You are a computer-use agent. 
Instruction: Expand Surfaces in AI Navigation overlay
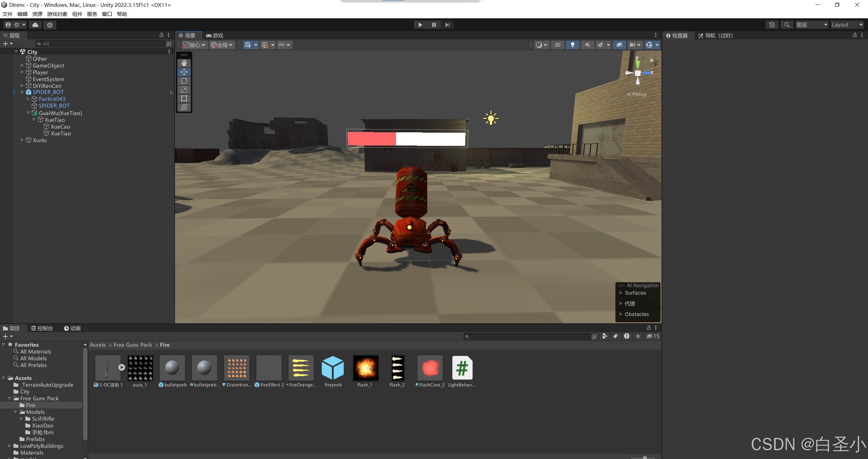tap(621, 293)
